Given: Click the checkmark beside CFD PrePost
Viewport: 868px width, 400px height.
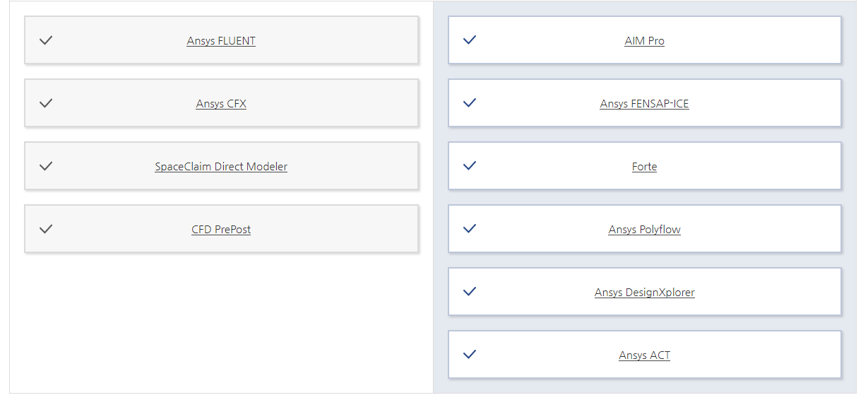Looking at the screenshot, I should point(46,229).
